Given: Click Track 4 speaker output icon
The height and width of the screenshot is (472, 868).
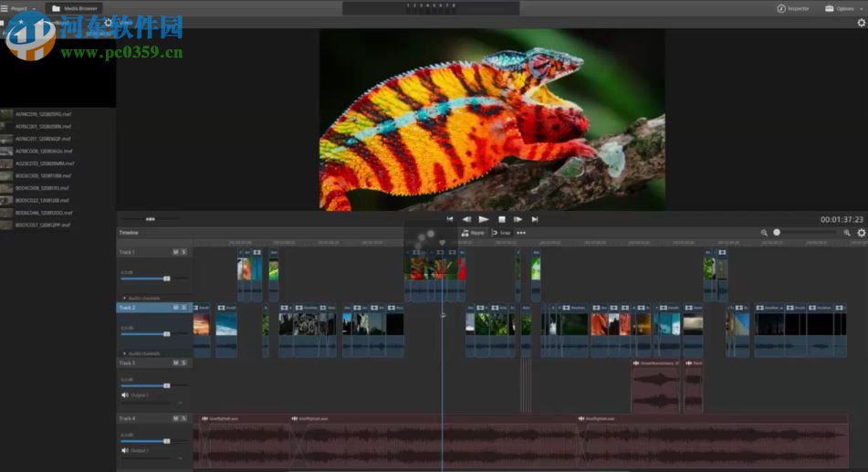Looking at the screenshot, I should pyautogui.click(x=124, y=450).
